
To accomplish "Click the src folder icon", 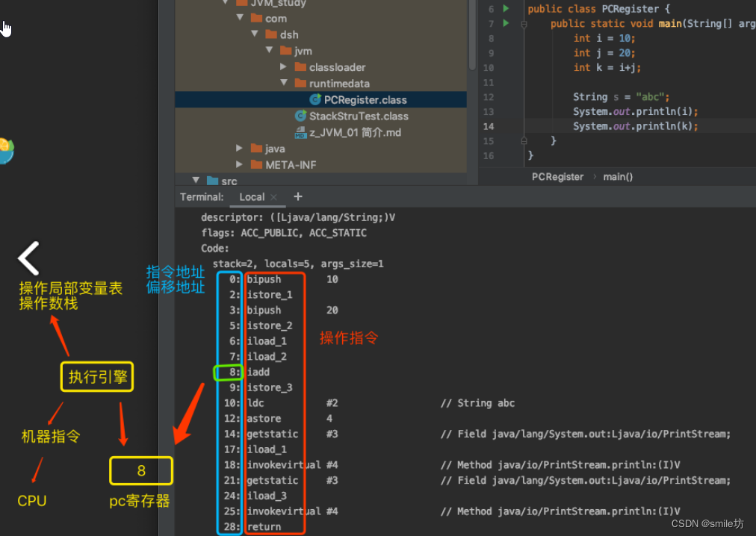I will coord(213,181).
